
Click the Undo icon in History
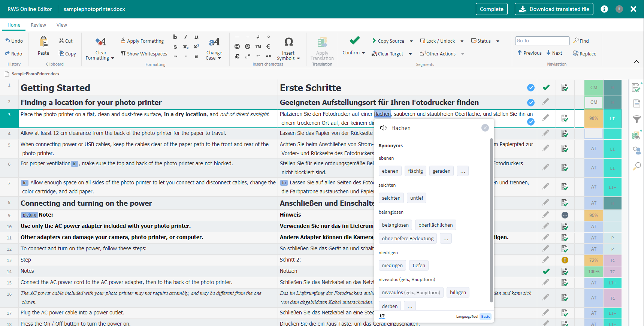pyautogui.click(x=7, y=41)
